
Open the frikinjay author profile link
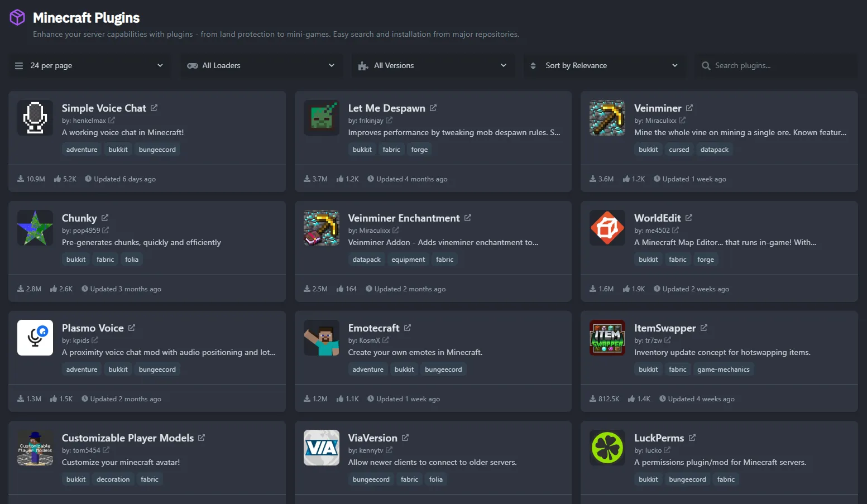372,121
